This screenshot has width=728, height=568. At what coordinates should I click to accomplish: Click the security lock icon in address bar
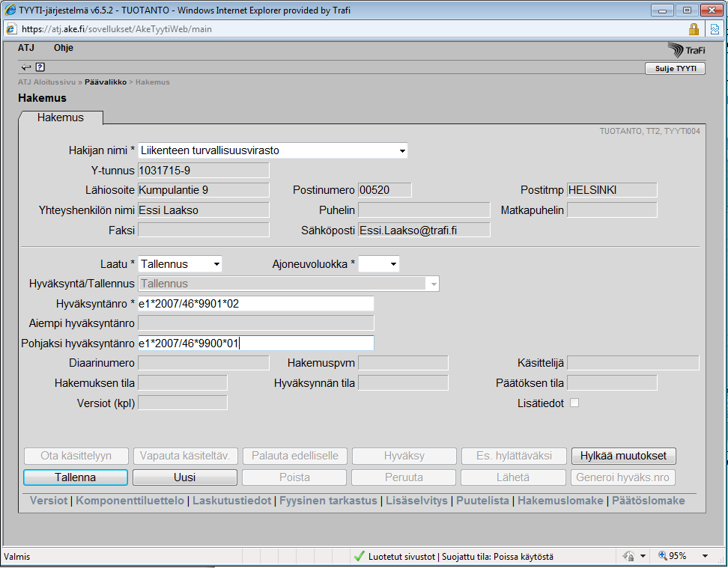pos(694,29)
